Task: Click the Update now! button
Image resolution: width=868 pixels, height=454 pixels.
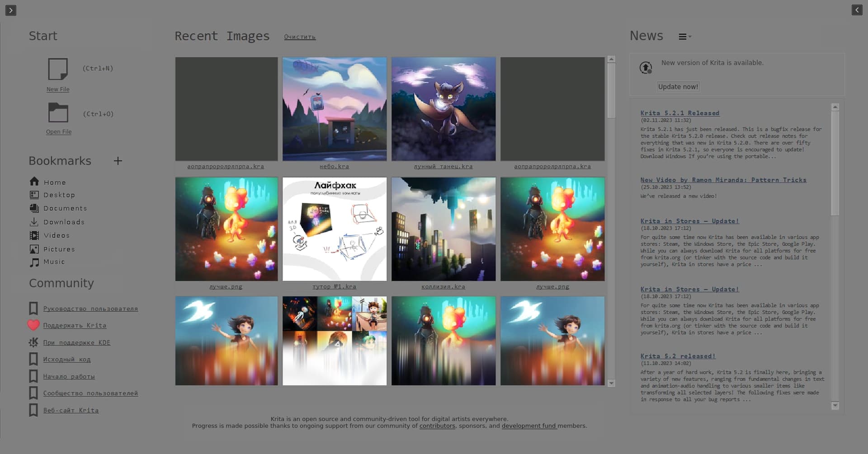Action: tap(678, 87)
